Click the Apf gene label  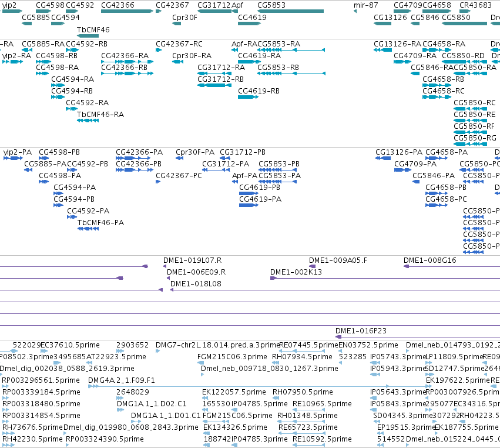tap(237, 5)
